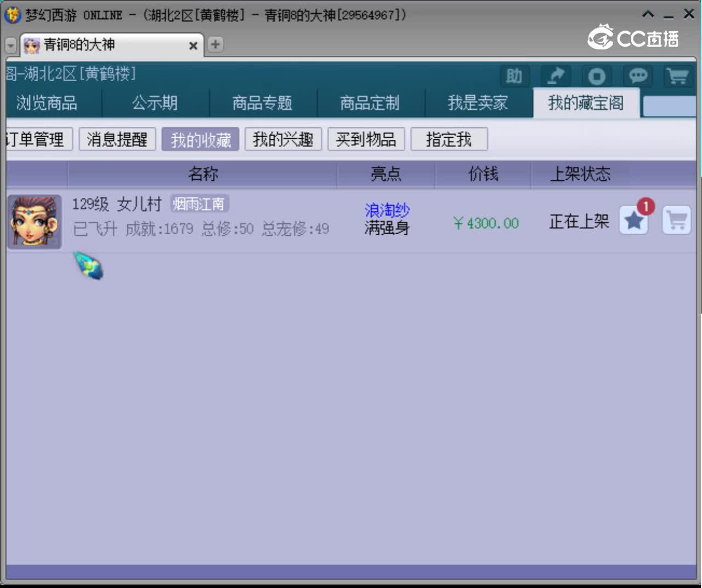Open 指定我 button
The image size is (702, 588).
tap(449, 139)
